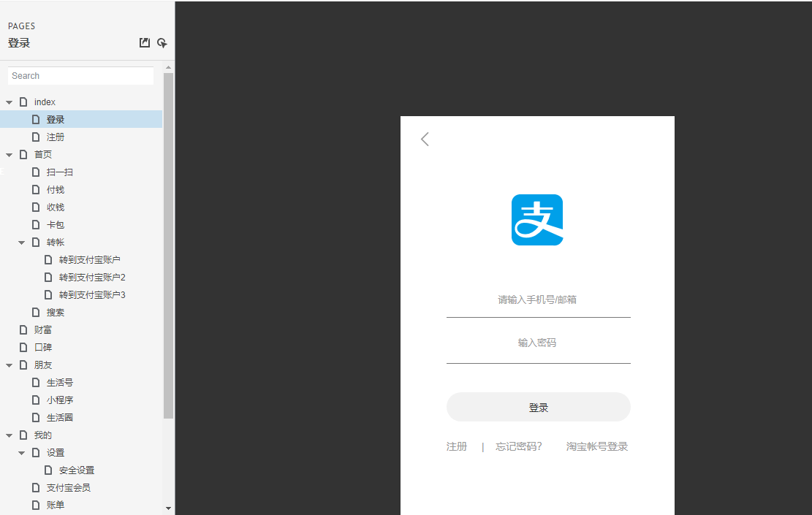Viewport: 812px width, 515px height.
Task: Open the 卡包 page
Action: click(56, 225)
